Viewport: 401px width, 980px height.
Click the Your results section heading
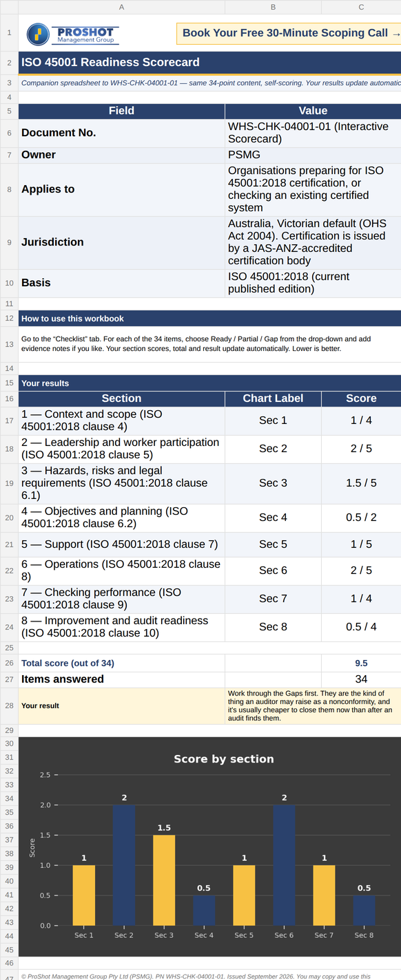tap(209, 383)
